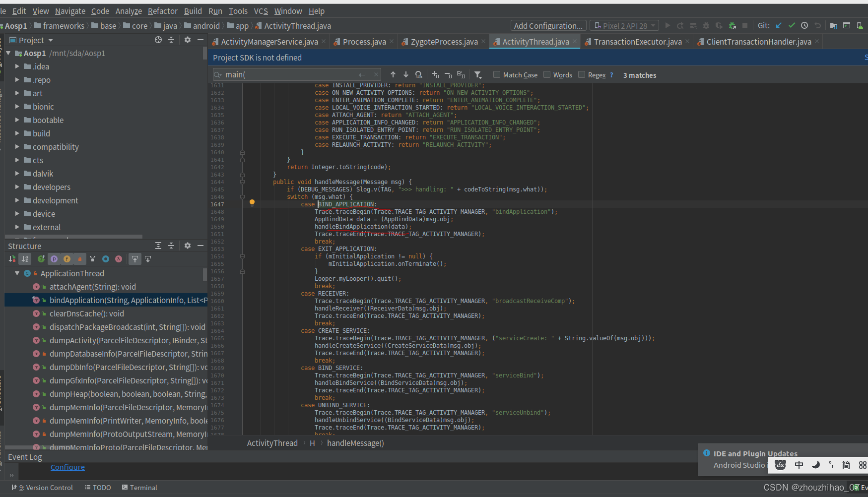The width and height of the screenshot is (868, 497).
Task: Enable Match Case checkbox
Action: [x=497, y=74]
